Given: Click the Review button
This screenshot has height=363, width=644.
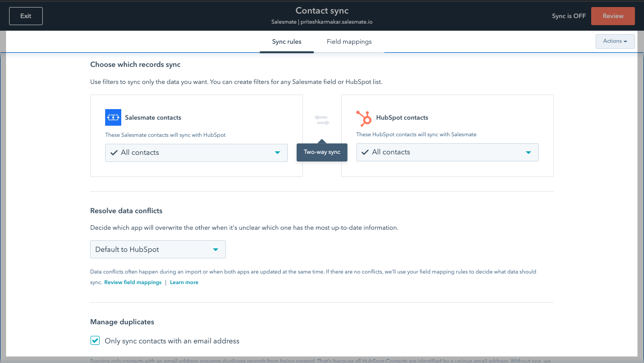Looking at the screenshot, I should [x=613, y=16].
